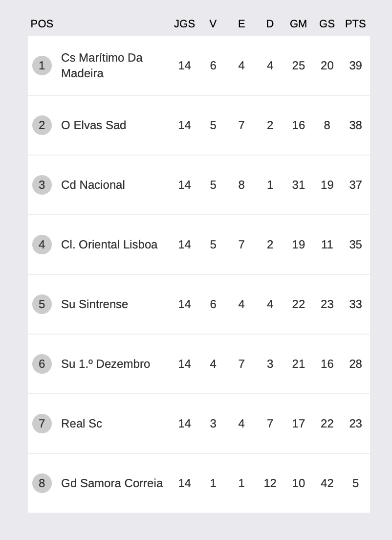The width and height of the screenshot is (392, 540).
Task: Click the JGS column header
Action: tap(184, 24)
